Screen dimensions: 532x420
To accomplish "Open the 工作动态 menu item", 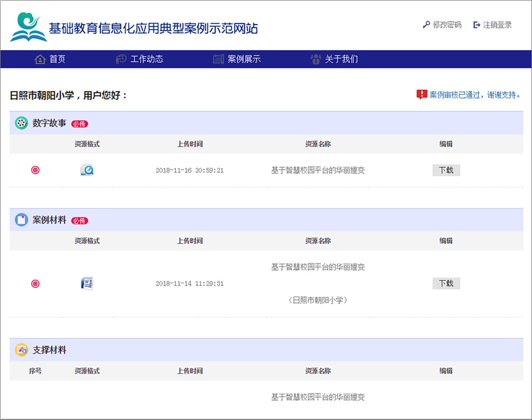I will pyautogui.click(x=140, y=59).
